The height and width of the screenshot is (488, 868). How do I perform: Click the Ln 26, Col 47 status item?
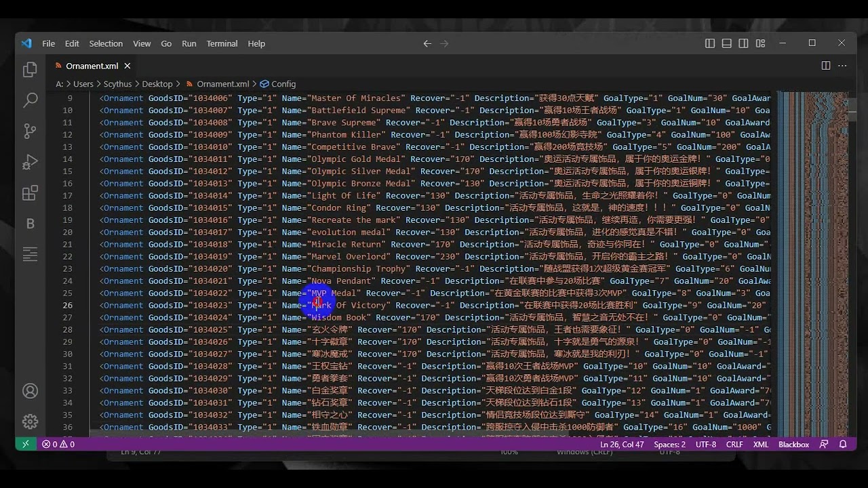tap(622, 445)
